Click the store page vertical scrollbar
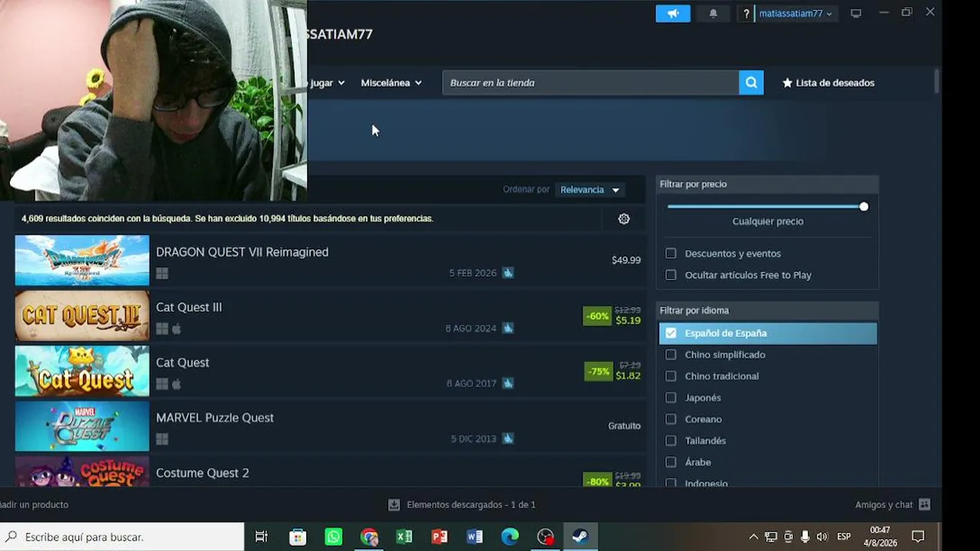Screen dimensions: 980x551 pyautogui.click(x=937, y=81)
